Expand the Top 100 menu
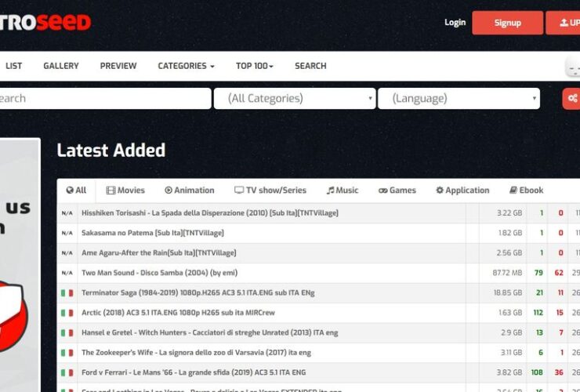 [x=255, y=66]
